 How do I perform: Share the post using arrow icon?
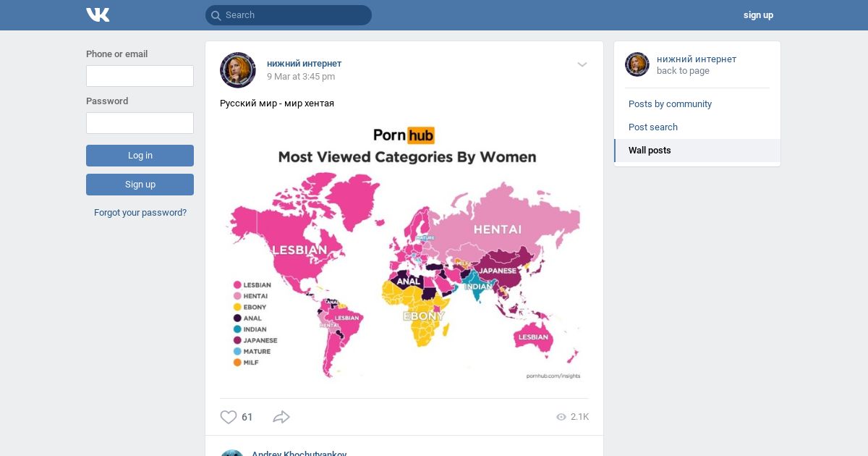click(281, 417)
